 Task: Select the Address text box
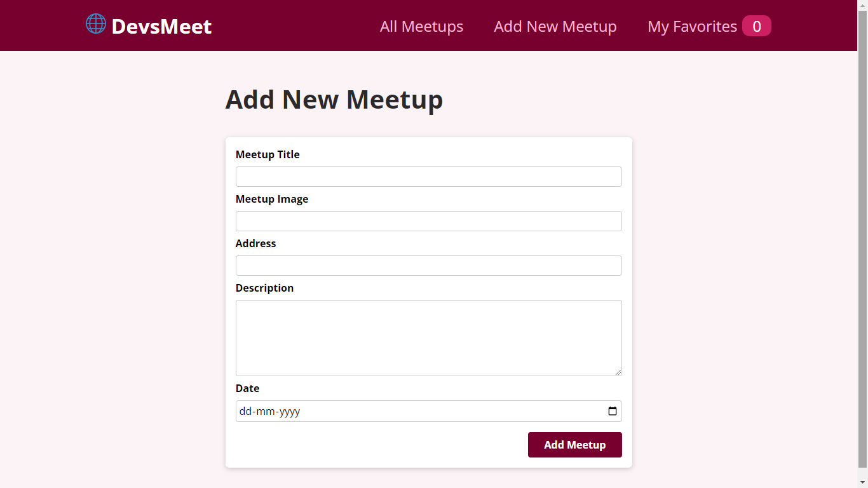point(428,266)
